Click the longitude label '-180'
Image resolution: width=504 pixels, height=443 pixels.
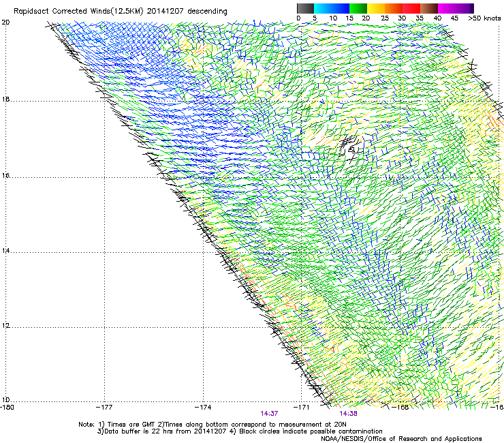point(7,408)
